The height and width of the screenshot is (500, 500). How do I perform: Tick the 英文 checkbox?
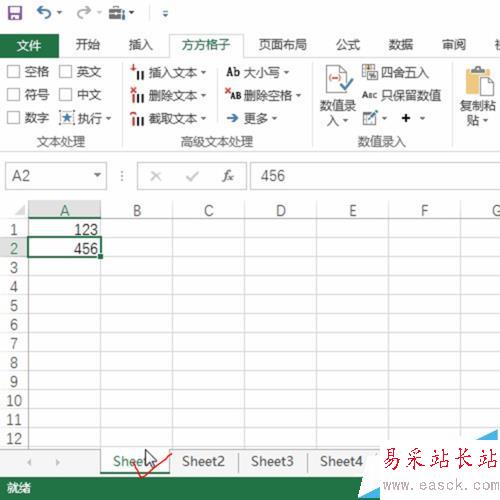tap(65, 71)
